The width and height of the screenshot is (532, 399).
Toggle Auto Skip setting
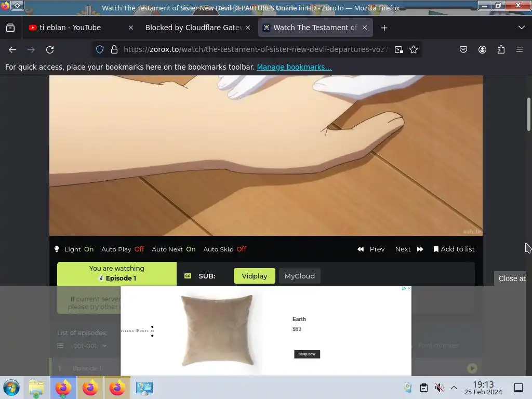click(224, 249)
